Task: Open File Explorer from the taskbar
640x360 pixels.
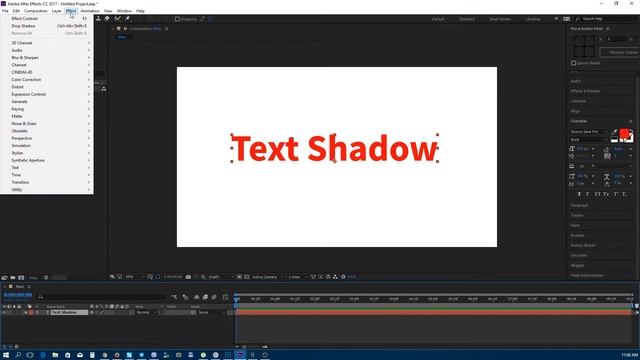Action: (55, 355)
